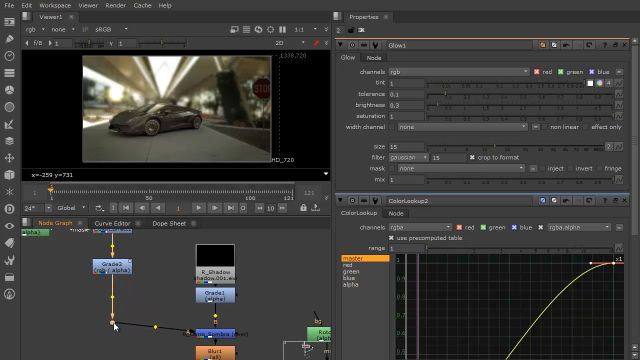
Task: Open the Workspace menu
Action: (x=55, y=5)
